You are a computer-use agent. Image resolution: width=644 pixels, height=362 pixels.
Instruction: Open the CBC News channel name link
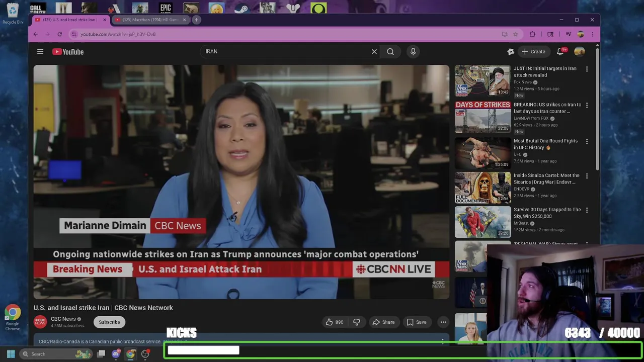pyautogui.click(x=63, y=319)
